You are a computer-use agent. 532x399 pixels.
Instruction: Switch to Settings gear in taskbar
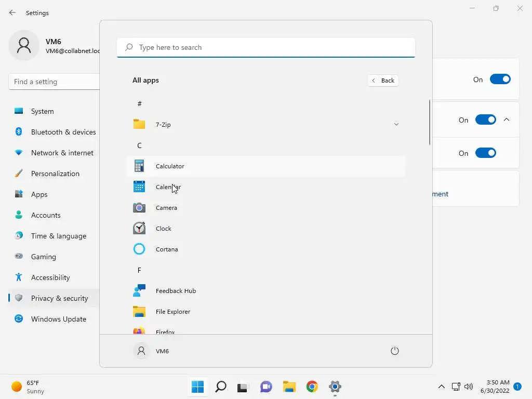[335, 387]
